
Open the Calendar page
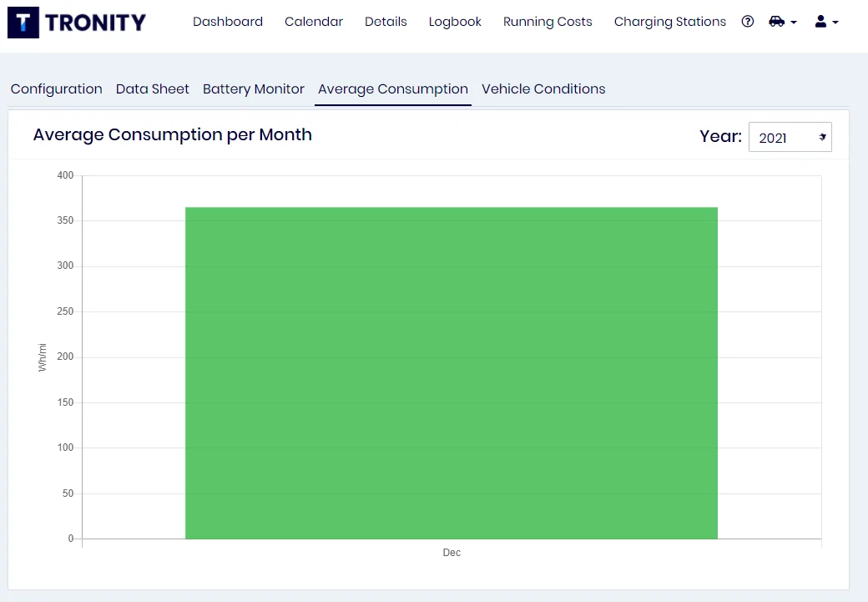314,22
